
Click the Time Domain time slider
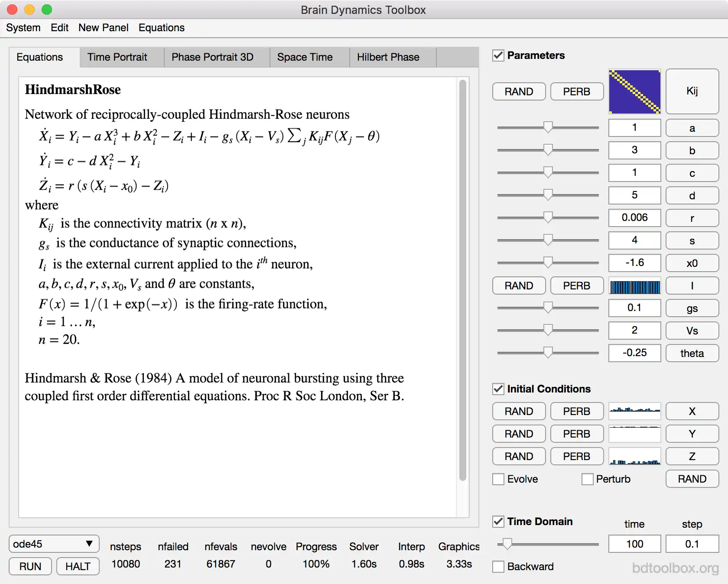(x=548, y=544)
